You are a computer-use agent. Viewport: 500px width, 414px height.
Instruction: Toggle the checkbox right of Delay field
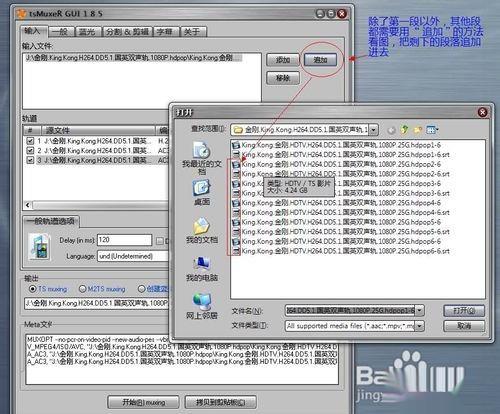coord(160,241)
